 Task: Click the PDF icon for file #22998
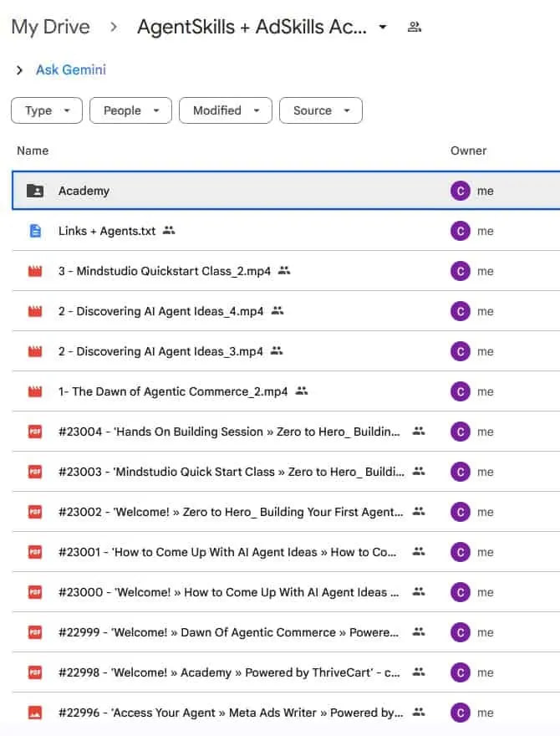(34, 672)
